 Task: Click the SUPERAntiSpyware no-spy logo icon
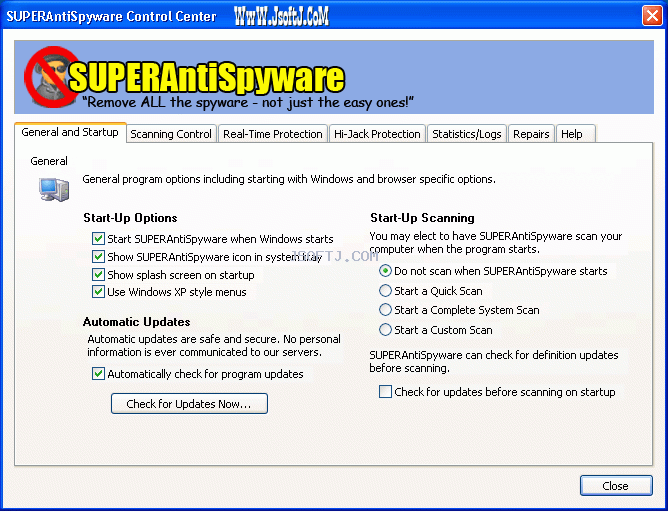[52, 77]
